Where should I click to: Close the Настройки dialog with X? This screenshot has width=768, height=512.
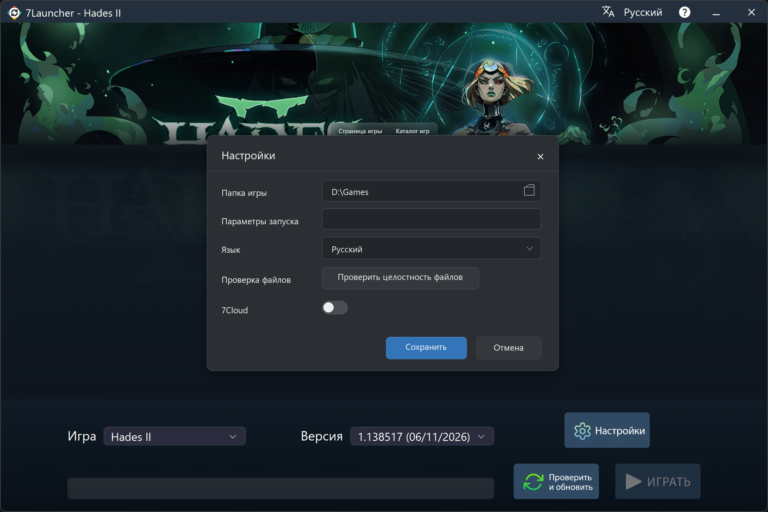(540, 156)
